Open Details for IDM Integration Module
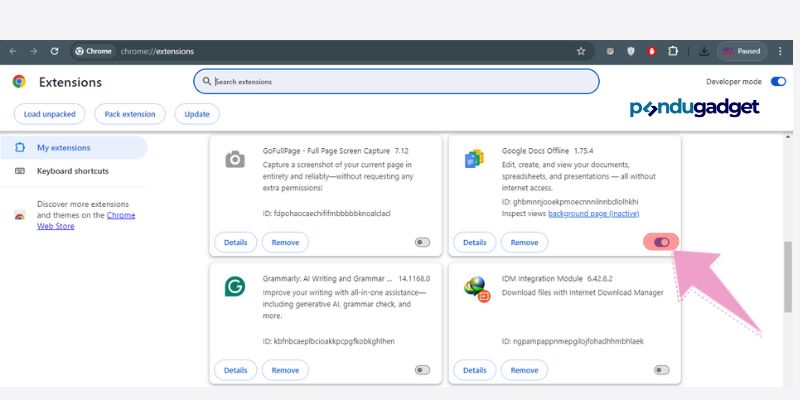The image size is (800, 400). (474, 370)
